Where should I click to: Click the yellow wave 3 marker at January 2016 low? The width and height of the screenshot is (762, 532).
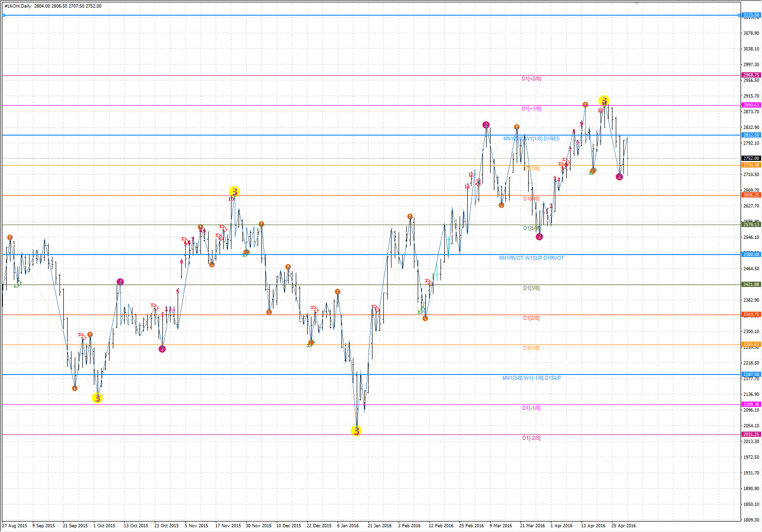[356, 431]
